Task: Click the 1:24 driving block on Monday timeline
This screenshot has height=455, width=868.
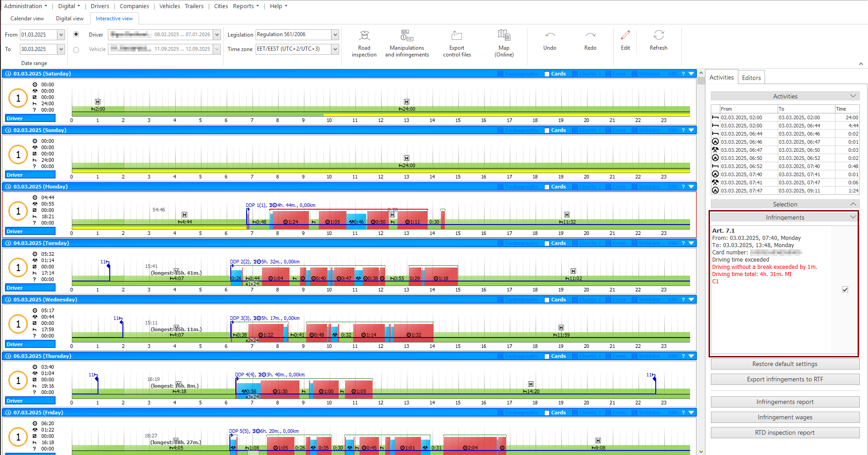Action: 291,220
